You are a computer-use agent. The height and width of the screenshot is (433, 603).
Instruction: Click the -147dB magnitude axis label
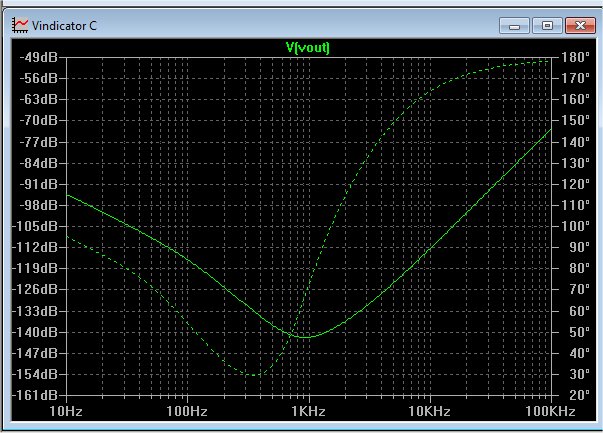click(x=35, y=353)
